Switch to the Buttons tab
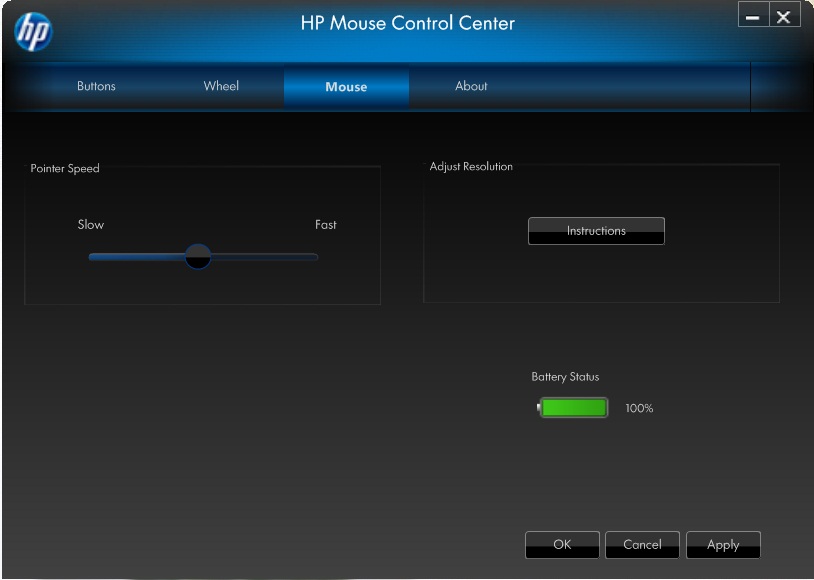This screenshot has width=814, height=580. coord(96,86)
